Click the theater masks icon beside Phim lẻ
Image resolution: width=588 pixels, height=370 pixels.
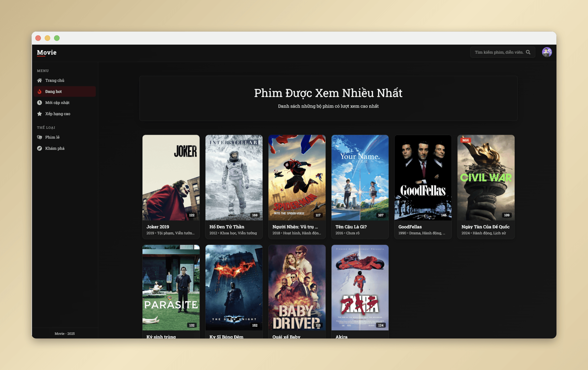39,137
